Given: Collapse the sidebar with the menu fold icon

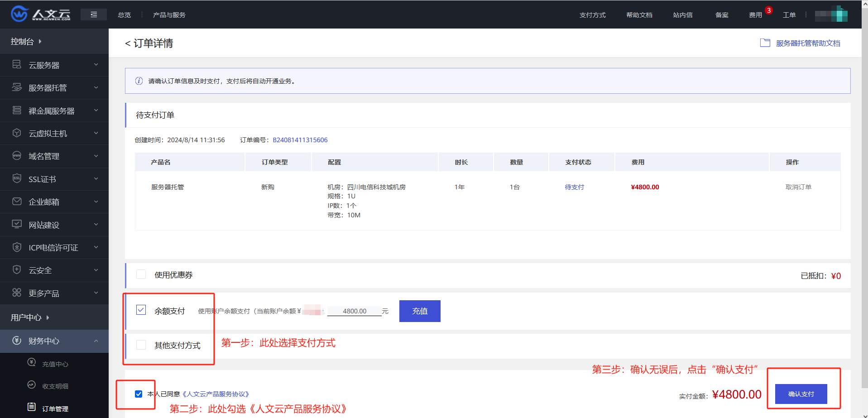Looking at the screenshot, I should [94, 14].
